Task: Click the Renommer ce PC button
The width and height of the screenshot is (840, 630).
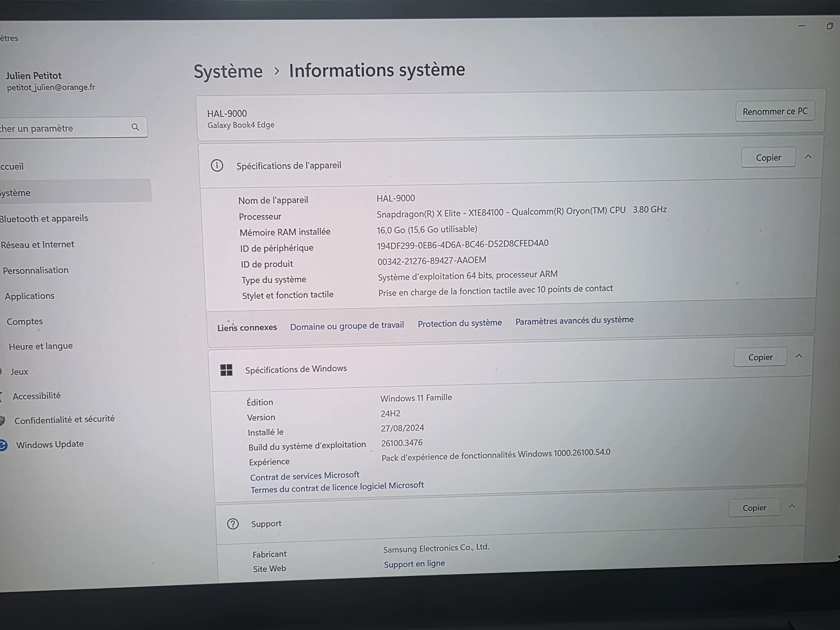Action: (775, 111)
